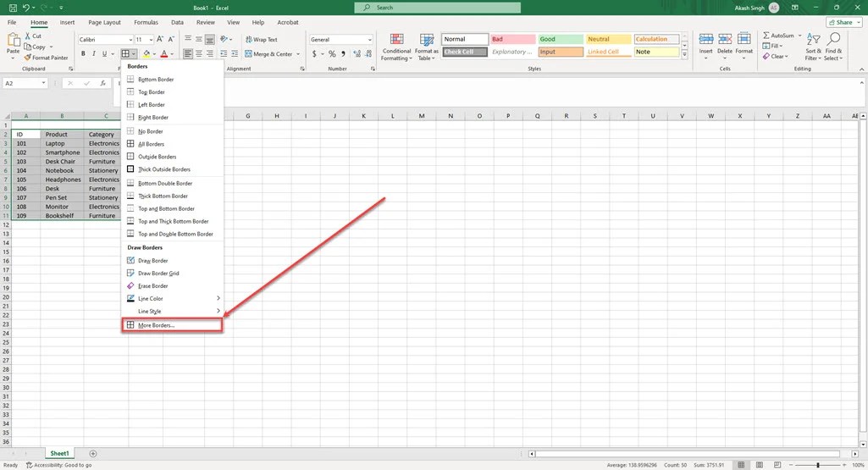This screenshot has height=470, width=868.
Task: Switch to the Insert tab
Action: (x=67, y=23)
